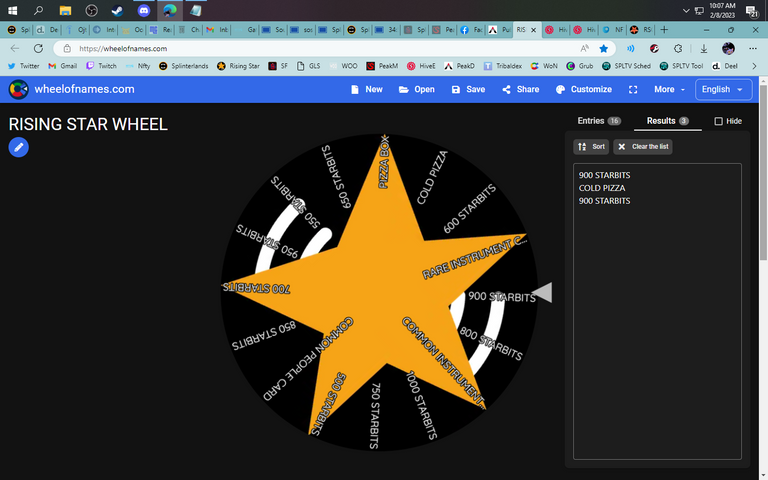Screen dimensions: 768x480
Task: Expand the More dropdown menu
Action: point(669,90)
